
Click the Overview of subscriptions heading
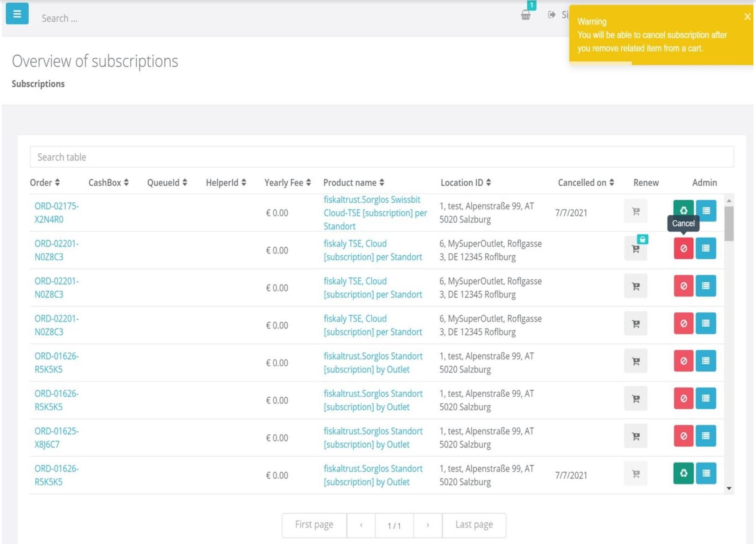(95, 61)
